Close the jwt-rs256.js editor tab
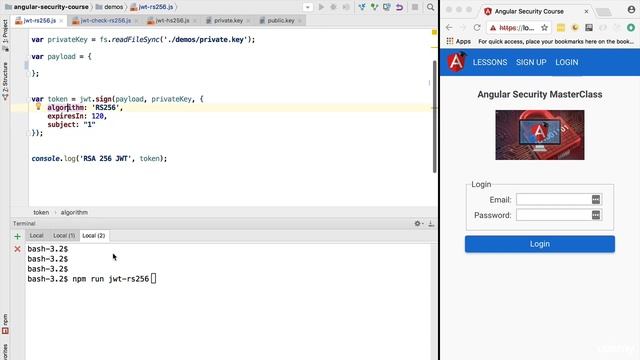This screenshot has width=640, height=360. point(61,20)
